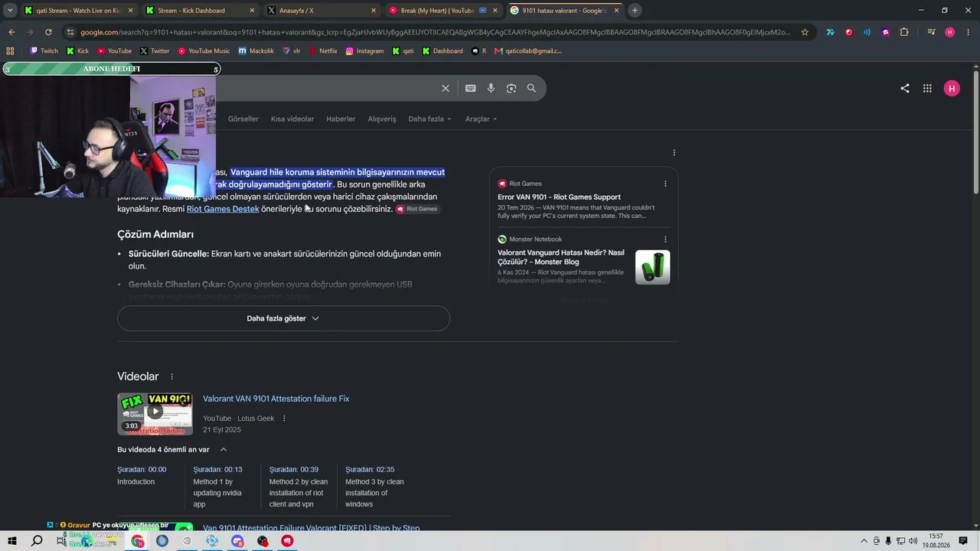Collapse the key moments list of the video
This screenshot has width=980, height=551.
[x=223, y=450]
